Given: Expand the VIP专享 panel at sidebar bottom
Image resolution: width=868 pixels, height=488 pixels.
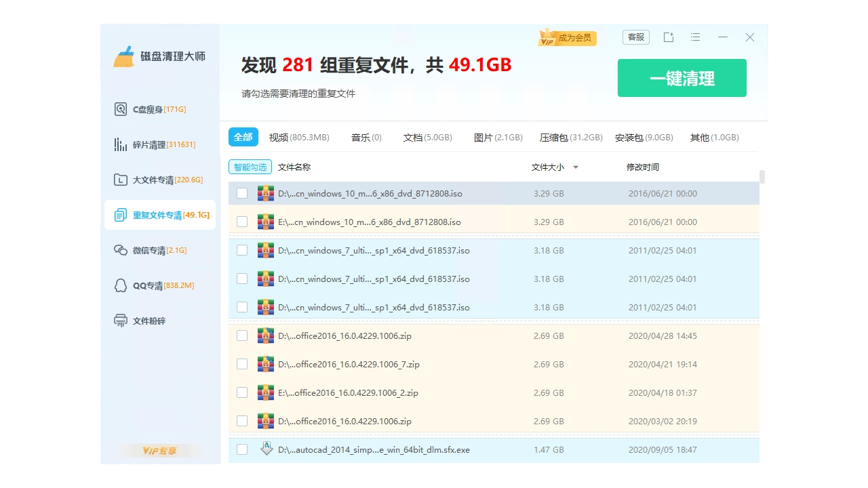Looking at the screenshot, I should click(x=159, y=449).
